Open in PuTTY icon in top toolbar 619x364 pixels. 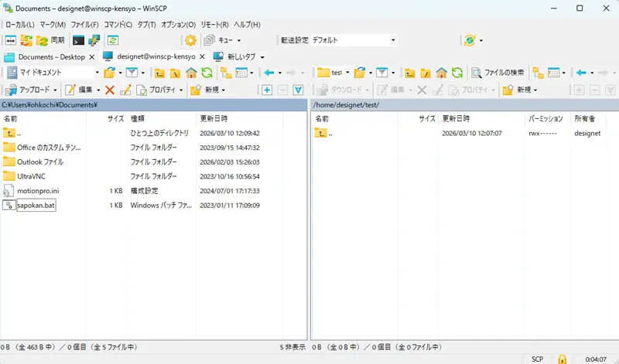tap(94, 40)
